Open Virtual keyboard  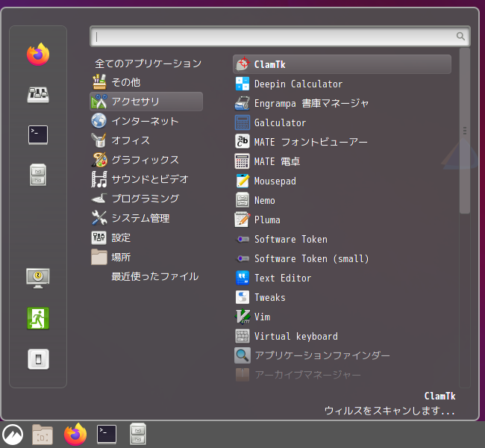pyautogui.click(x=342, y=337)
